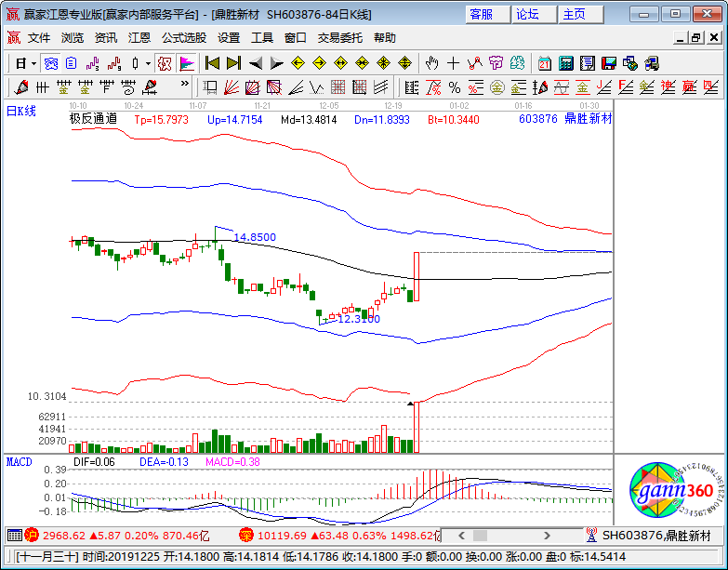
Task: Select the red pencil drawing tool
Action: pyautogui.click(x=20, y=86)
